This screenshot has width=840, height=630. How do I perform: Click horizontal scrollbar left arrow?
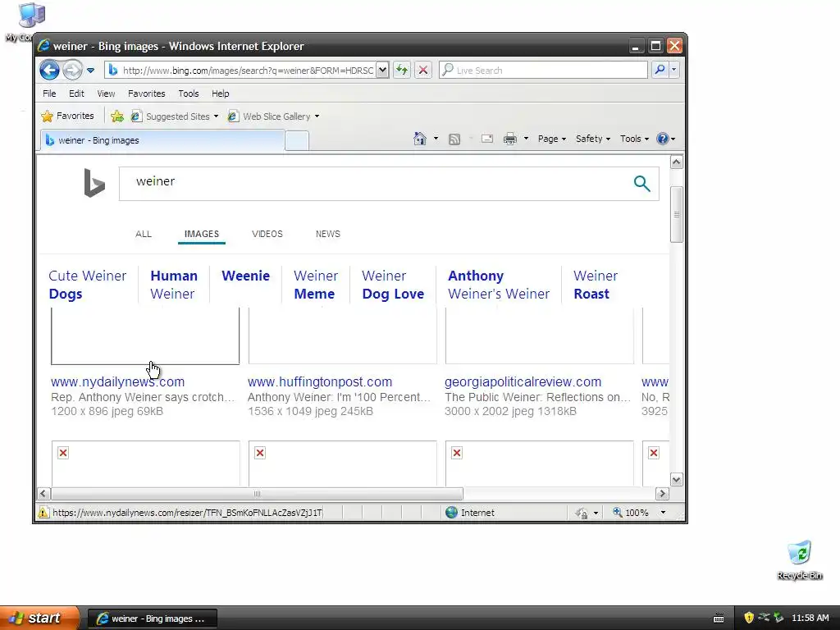coord(44,493)
